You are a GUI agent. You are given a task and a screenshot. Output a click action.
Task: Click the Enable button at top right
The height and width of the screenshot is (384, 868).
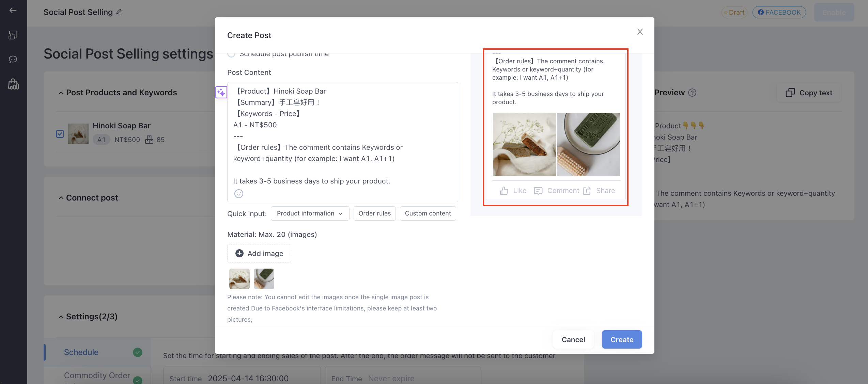[834, 13]
